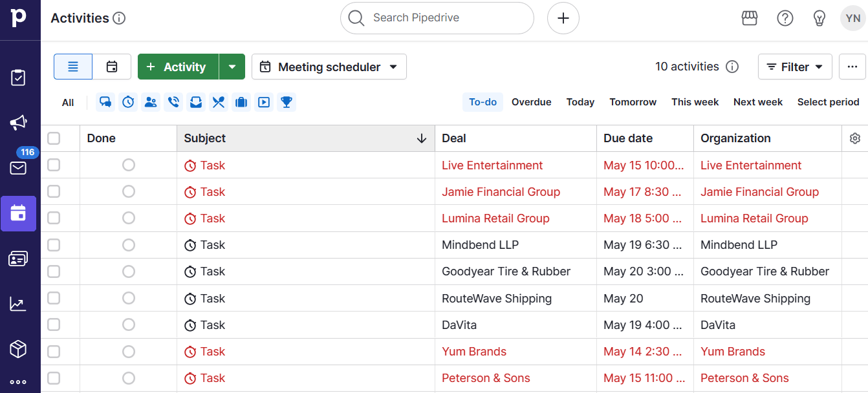Open Insights chart icon in sidebar
This screenshot has height=393, width=868.
[18, 304]
